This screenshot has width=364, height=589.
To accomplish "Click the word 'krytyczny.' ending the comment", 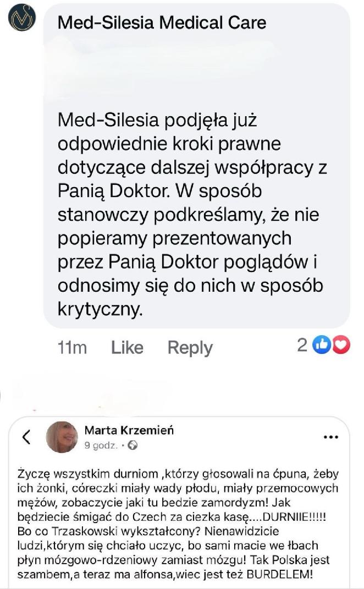I will pos(100,309).
